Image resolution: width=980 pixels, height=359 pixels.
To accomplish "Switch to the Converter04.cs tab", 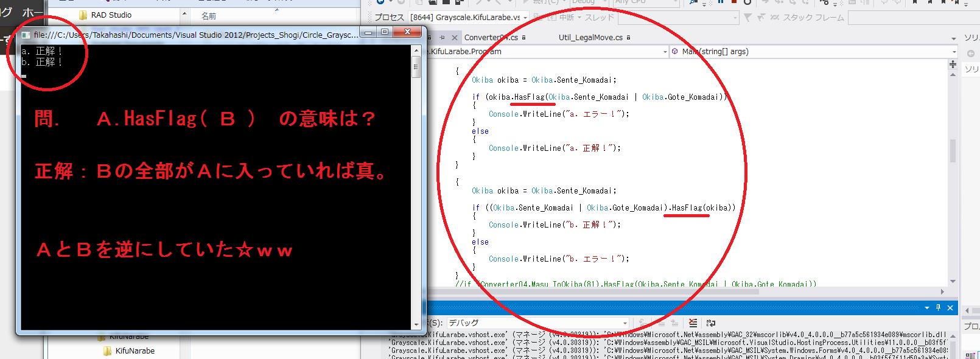I will point(491,37).
